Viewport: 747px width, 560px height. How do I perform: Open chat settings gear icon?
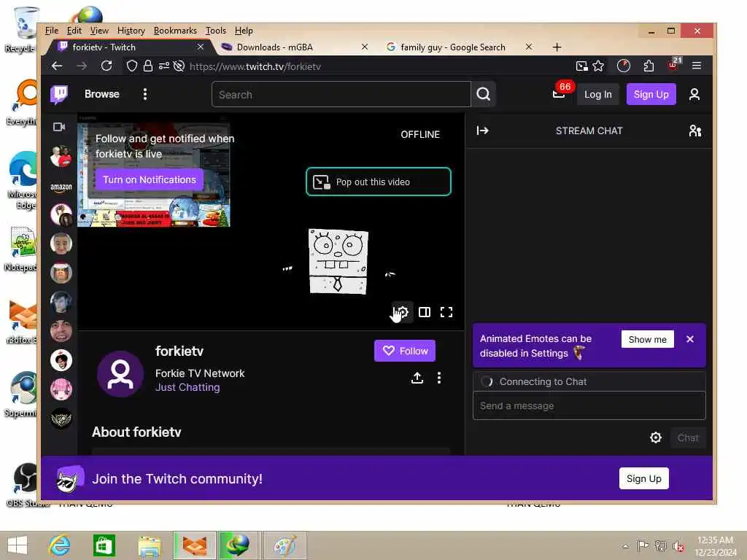(656, 437)
